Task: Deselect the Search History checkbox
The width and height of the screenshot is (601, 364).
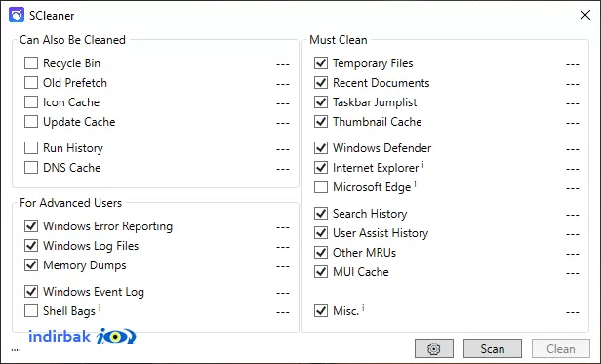Action: point(321,214)
